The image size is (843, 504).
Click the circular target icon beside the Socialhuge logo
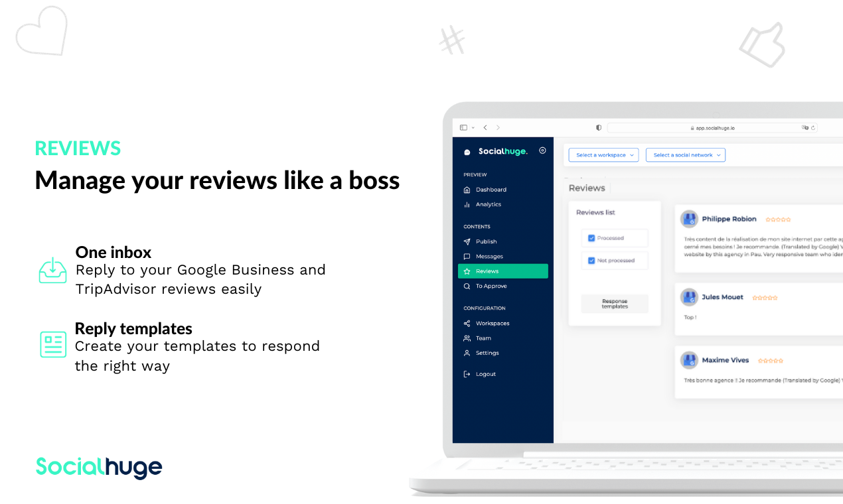[x=542, y=151]
